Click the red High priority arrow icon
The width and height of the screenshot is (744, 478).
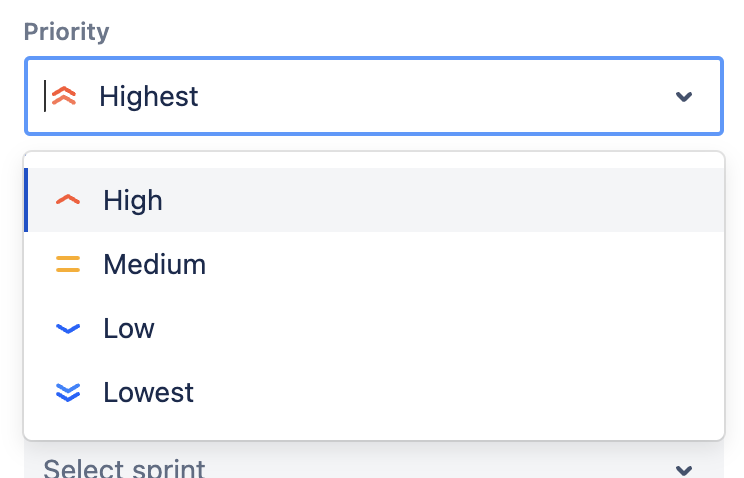68,200
